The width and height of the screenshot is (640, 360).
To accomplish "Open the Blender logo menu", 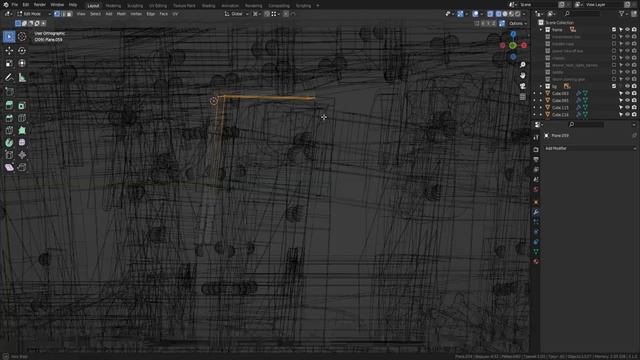I will pos(5,4).
